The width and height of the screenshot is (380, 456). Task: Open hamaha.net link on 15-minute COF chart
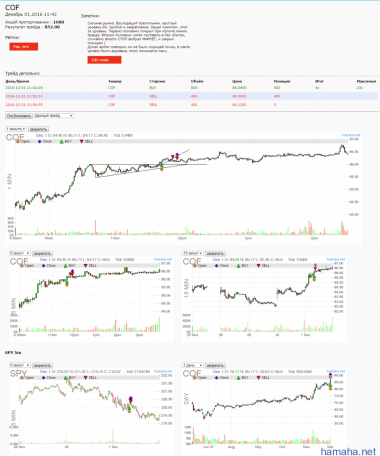click(336, 259)
